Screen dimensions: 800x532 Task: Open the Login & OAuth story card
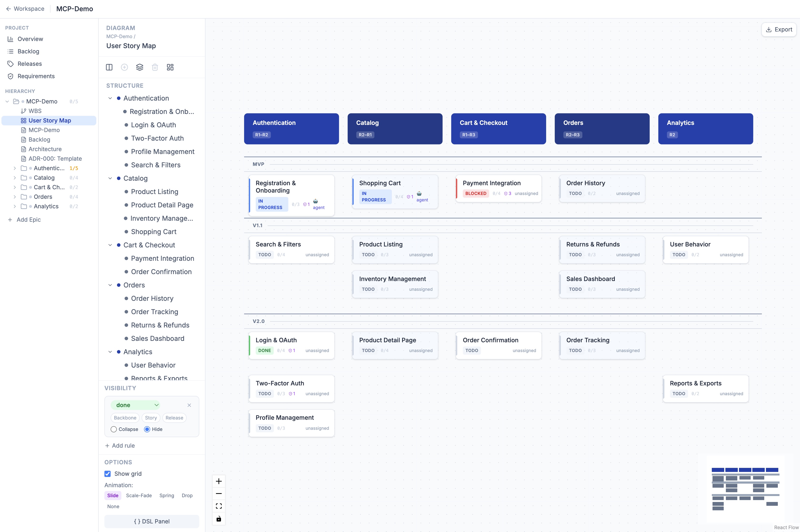[x=292, y=345]
